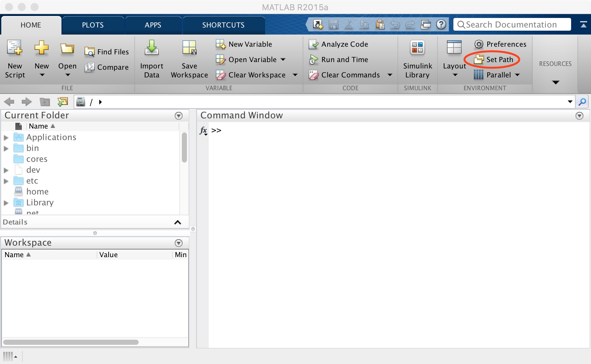
Task: Open Clear Workspace dropdown arrow
Action: [295, 75]
